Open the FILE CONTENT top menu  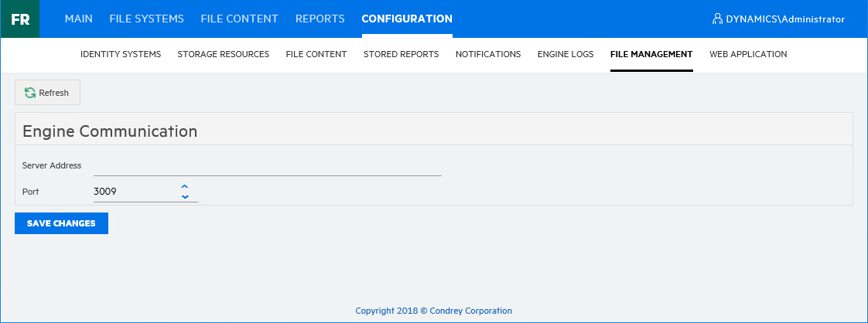pyautogui.click(x=239, y=19)
